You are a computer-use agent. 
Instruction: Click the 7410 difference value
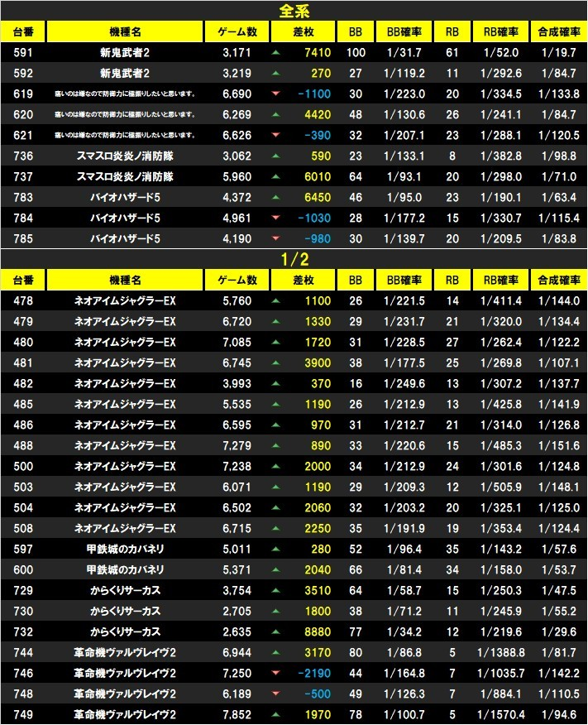click(x=318, y=53)
